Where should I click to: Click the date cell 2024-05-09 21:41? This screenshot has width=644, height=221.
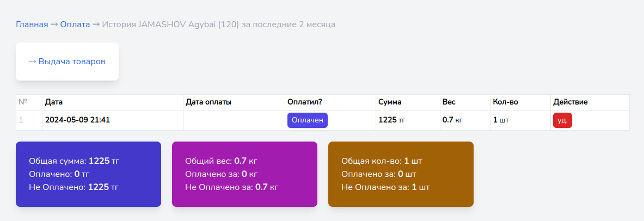(x=78, y=120)
